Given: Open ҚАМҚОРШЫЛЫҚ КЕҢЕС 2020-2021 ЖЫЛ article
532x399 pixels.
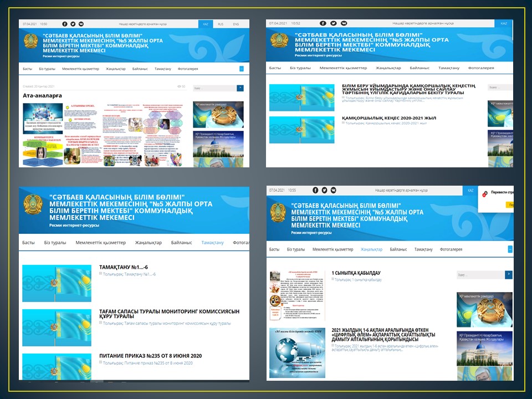Looking at the screenshot, I should point(389,118).
